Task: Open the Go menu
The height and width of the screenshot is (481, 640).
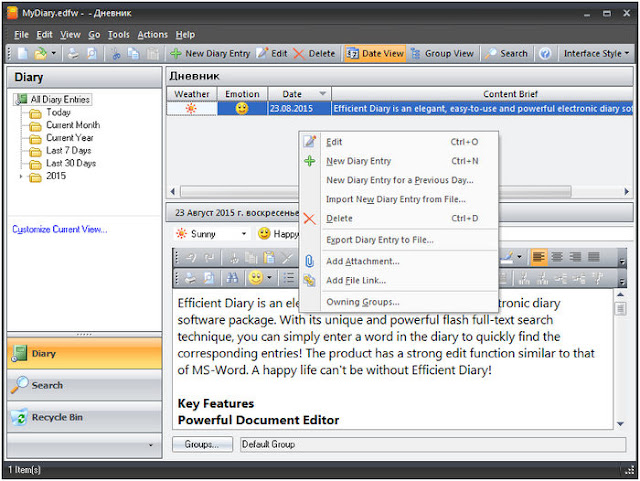Action: 94,35
